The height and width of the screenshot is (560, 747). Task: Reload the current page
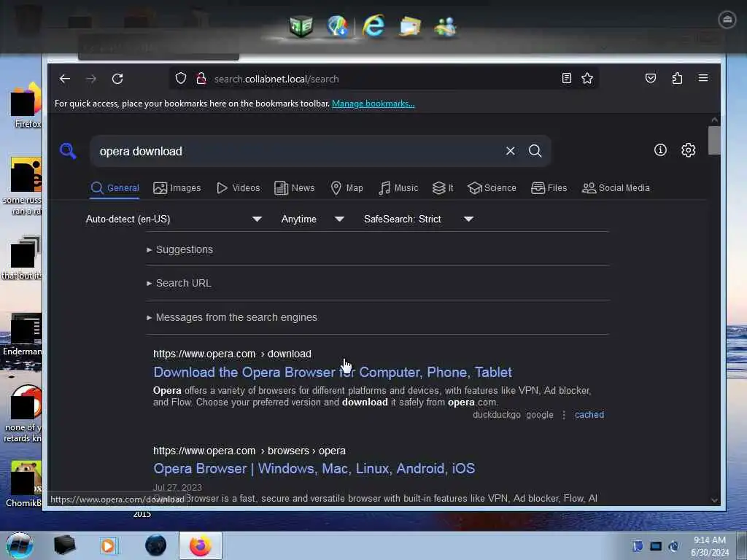117,79
